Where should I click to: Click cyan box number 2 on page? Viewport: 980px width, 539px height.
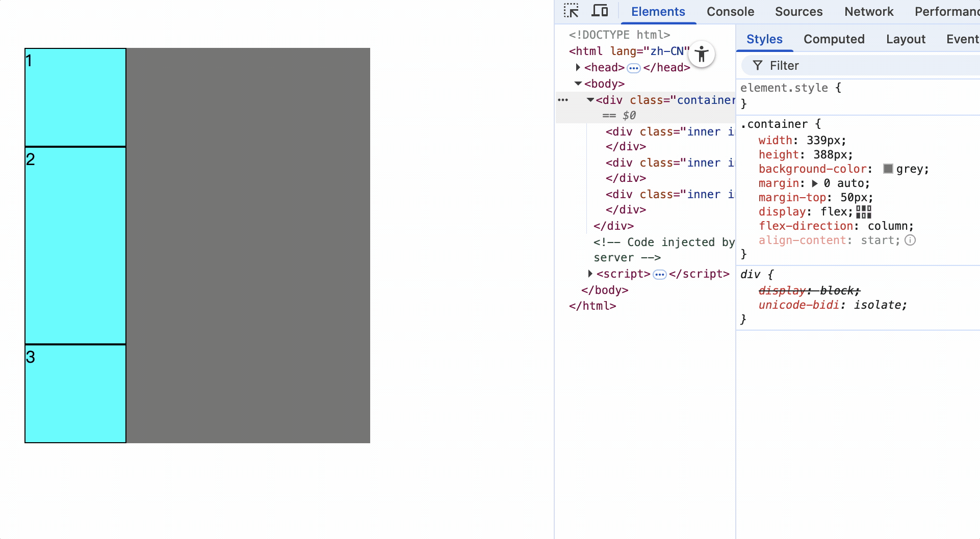click(75, 246)
